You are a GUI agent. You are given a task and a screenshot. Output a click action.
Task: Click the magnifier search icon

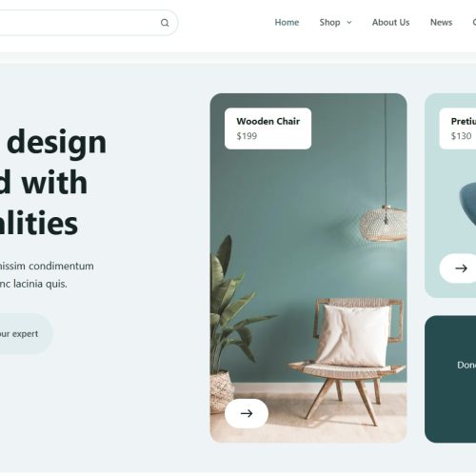[x=165, y=23]
